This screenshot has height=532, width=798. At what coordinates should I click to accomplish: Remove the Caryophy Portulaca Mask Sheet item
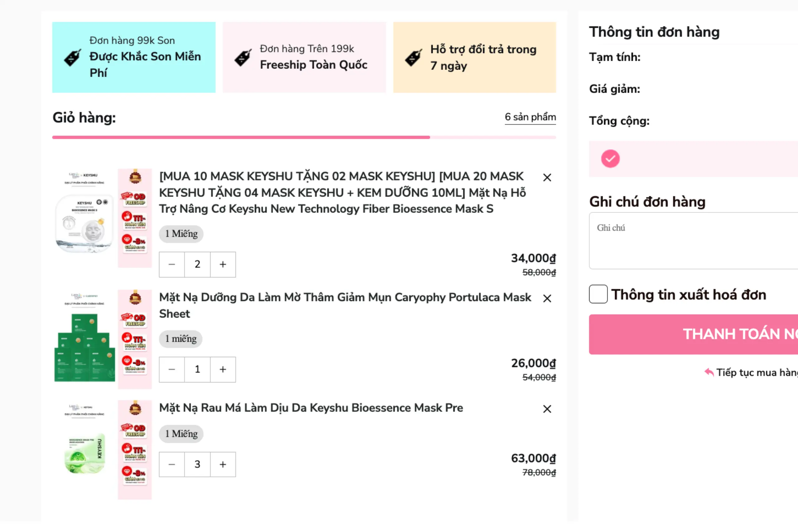547,299
